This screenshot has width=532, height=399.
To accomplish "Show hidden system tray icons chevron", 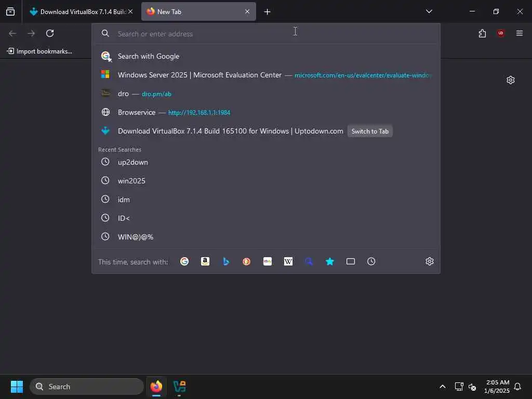I will point(443,387).
